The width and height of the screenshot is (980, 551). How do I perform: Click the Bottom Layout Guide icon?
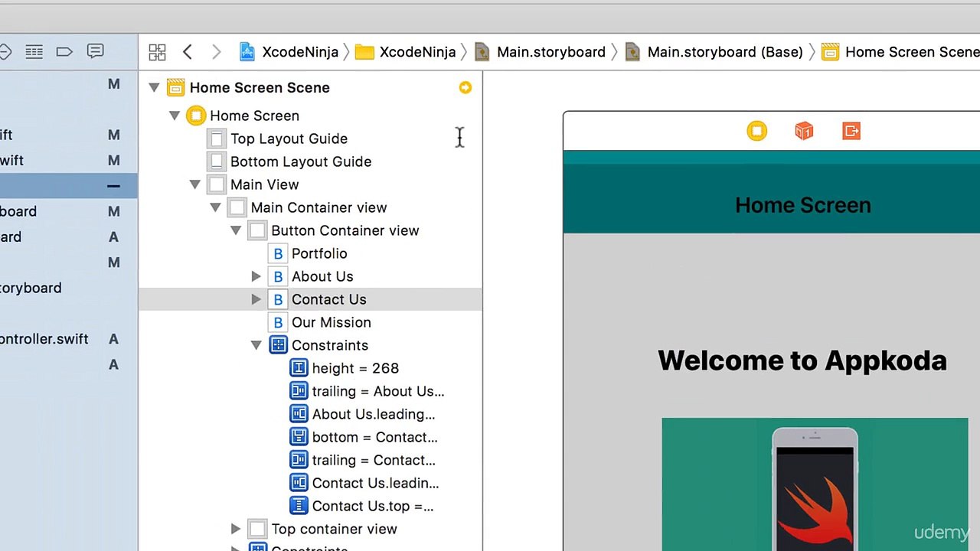coord(217,161)
